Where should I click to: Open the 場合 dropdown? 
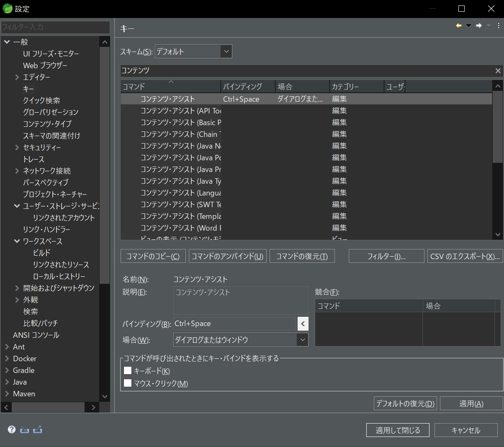(x=302, y=339)
